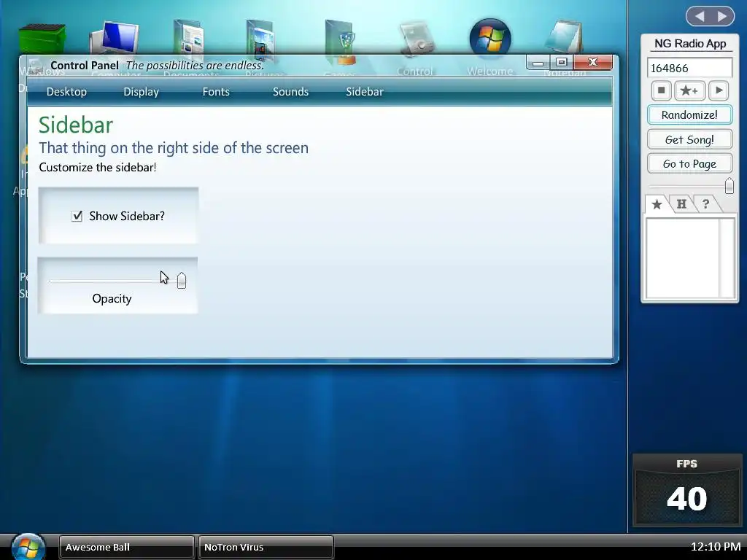Click the Randomize! button
Image resolution: width=747 pixels, height=560 pixels.
(x=689, y=114)
